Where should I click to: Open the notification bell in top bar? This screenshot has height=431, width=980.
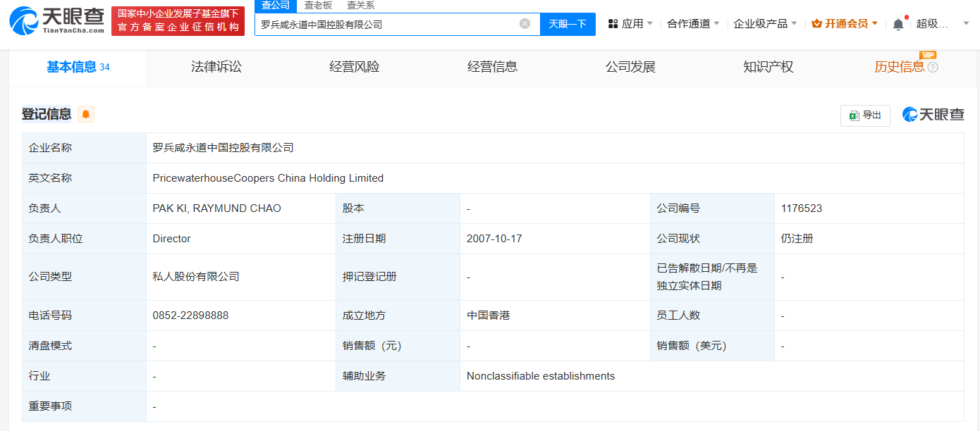tap(898, 24)
